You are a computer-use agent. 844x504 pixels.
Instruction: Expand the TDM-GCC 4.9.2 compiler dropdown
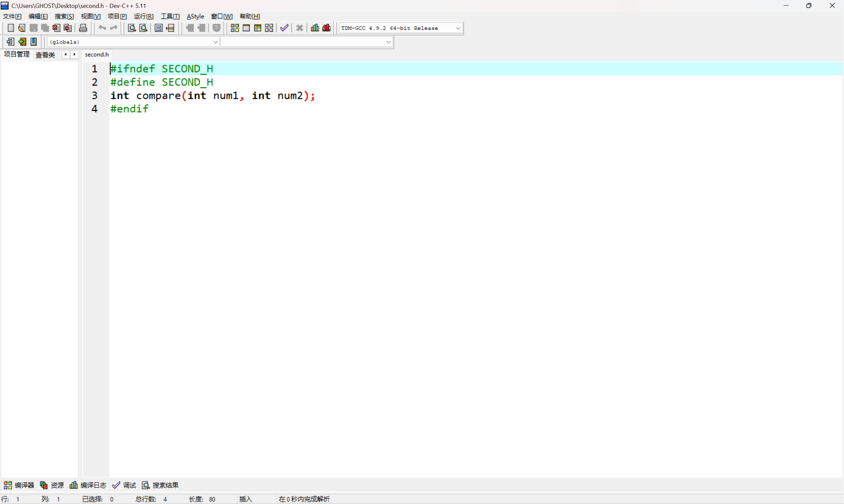[458, 28]
